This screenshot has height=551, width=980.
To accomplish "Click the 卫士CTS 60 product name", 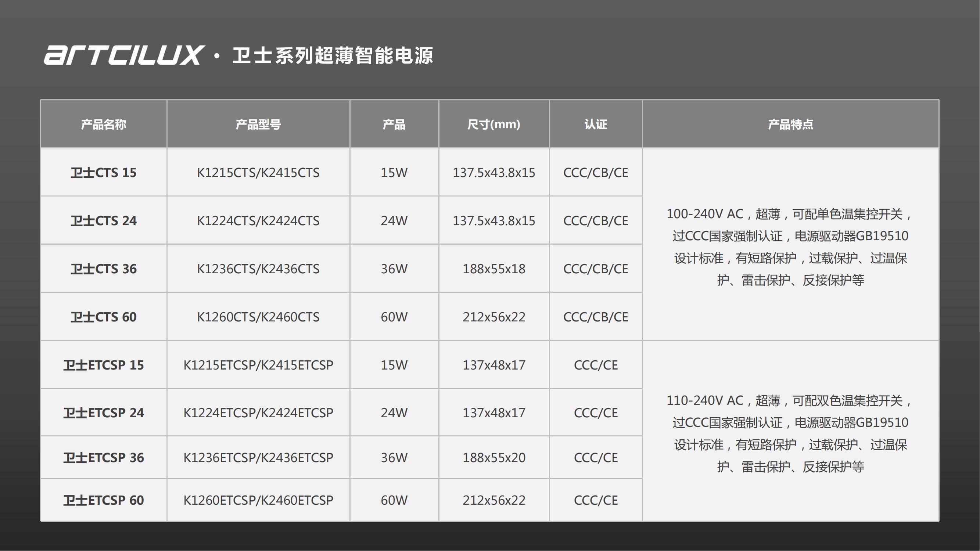I will click(x=104, y=317).
